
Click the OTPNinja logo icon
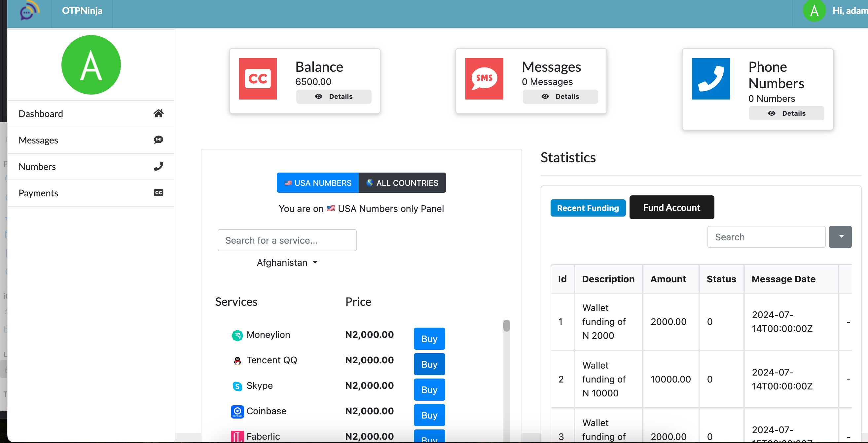[x=29, y=11]
